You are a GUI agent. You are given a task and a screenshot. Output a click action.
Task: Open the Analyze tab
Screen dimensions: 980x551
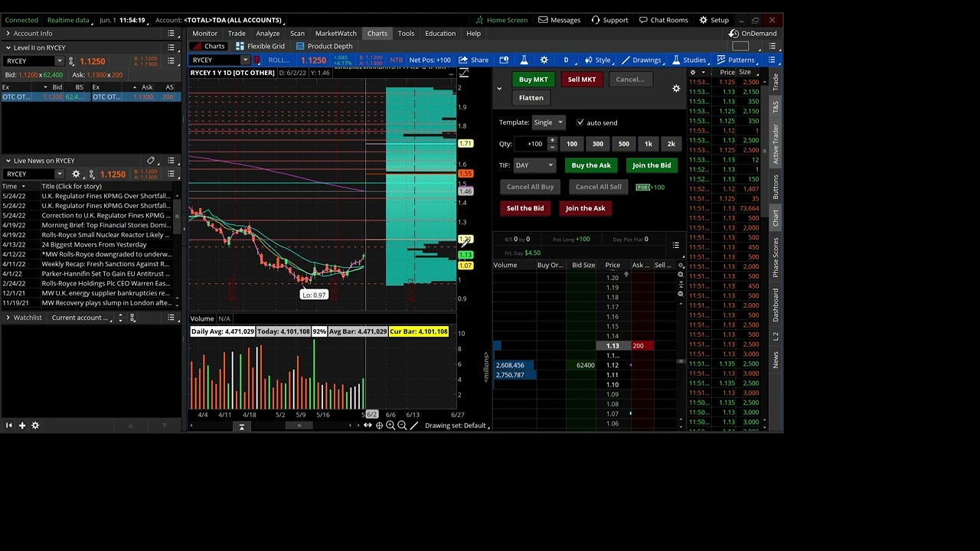pos(267,34)
